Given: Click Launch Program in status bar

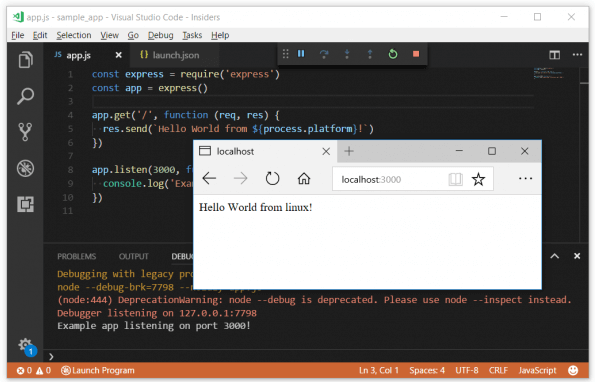Looking at the screenshot, I should (98, 370).
